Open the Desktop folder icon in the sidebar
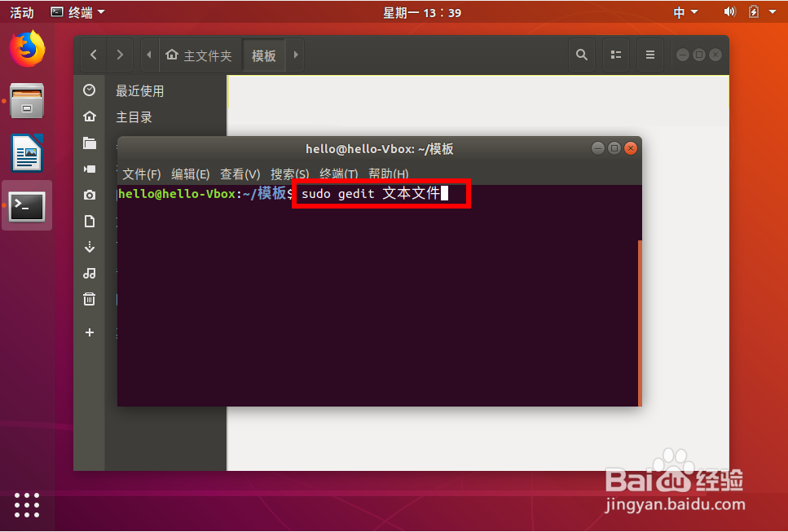 90,143
